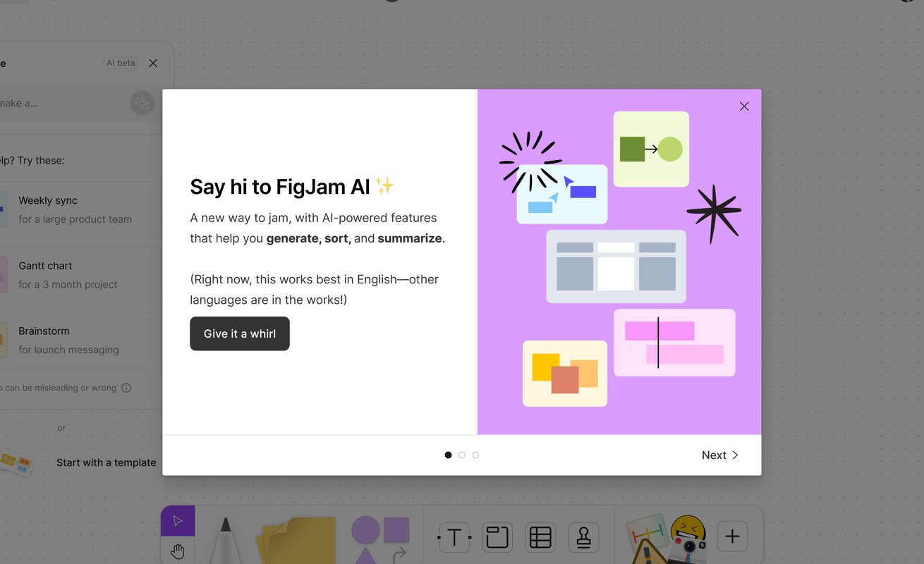The height and width of the screenshot is (564, 924).
Task: Close the AI beta panel
Action: click(153, 63)
